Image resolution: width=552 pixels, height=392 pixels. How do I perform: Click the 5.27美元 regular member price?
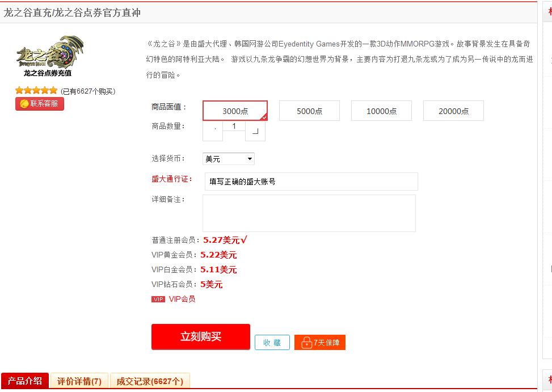point(221,240)
